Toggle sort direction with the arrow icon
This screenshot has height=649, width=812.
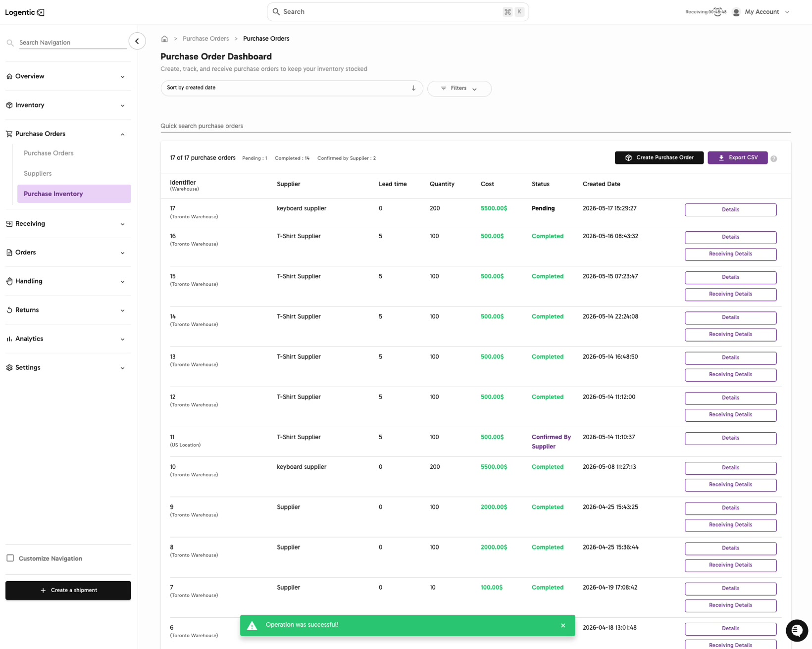tap(413, 88)
